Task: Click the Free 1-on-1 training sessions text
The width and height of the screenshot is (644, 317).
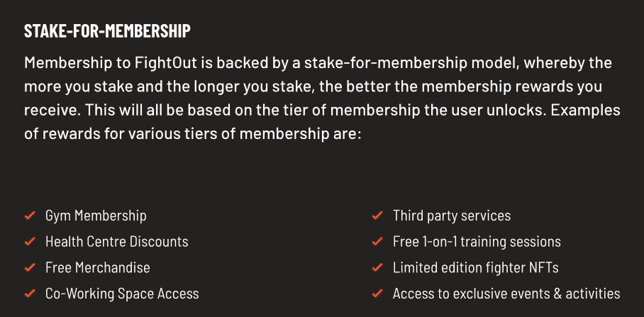Action: tap(477, 242)
